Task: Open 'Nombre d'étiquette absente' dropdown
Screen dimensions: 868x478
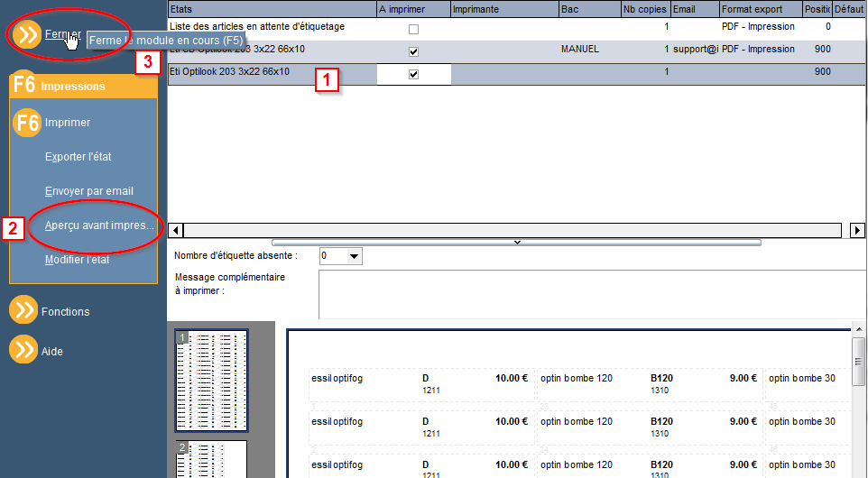Action: pos(355,256)
